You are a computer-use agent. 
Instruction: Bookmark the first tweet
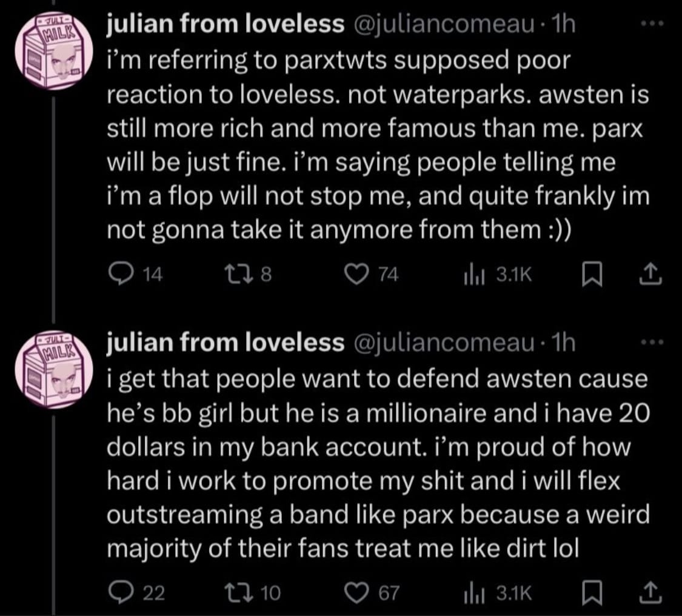pos(592,275)
